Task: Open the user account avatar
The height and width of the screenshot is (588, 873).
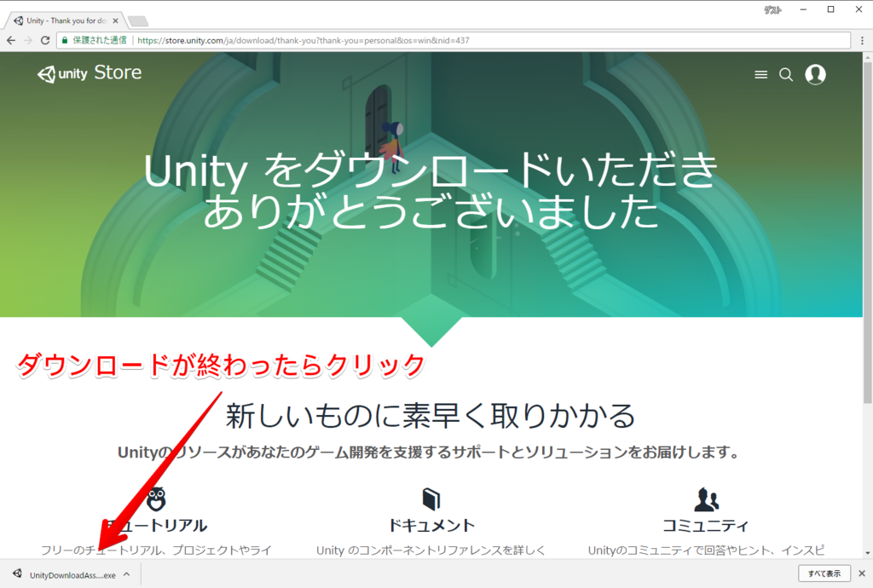Action: tap(815, 74)
